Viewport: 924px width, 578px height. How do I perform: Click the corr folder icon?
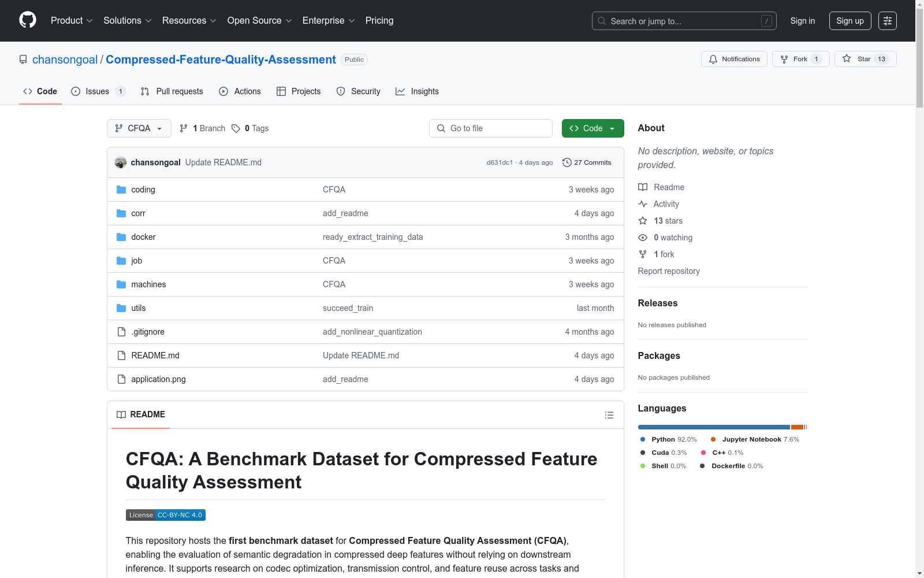(x=121, y=213)
